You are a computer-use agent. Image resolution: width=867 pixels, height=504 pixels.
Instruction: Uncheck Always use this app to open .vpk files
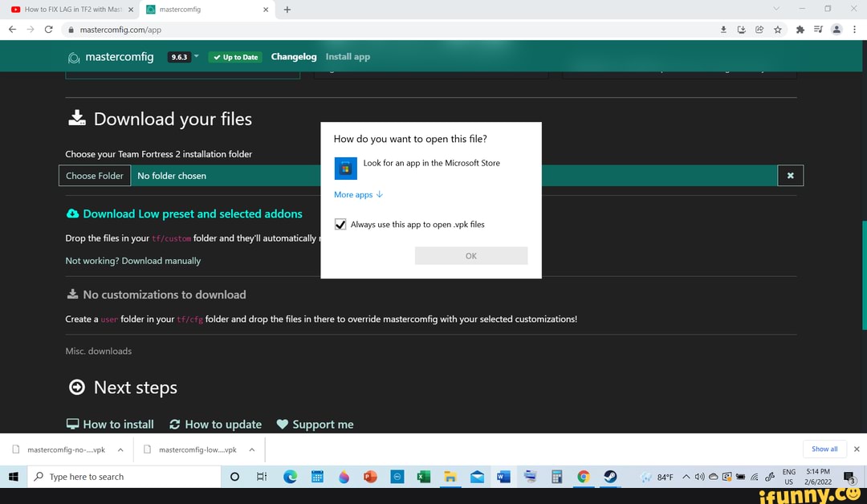click(340, 224)
